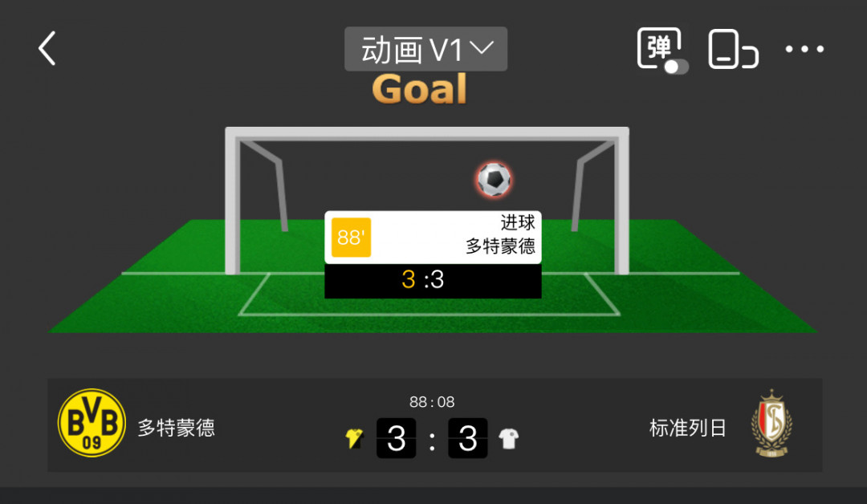
Task: Tap the away score digit 3
Action: pyautogui.click(x=468, y=438)
